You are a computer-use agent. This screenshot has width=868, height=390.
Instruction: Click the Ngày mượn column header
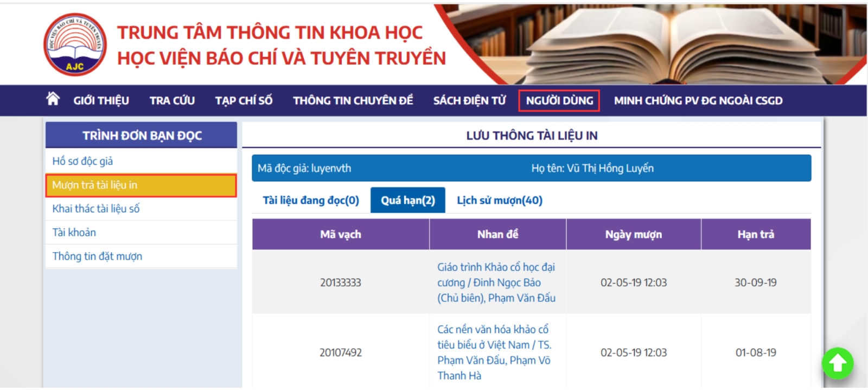click(634, 234)
